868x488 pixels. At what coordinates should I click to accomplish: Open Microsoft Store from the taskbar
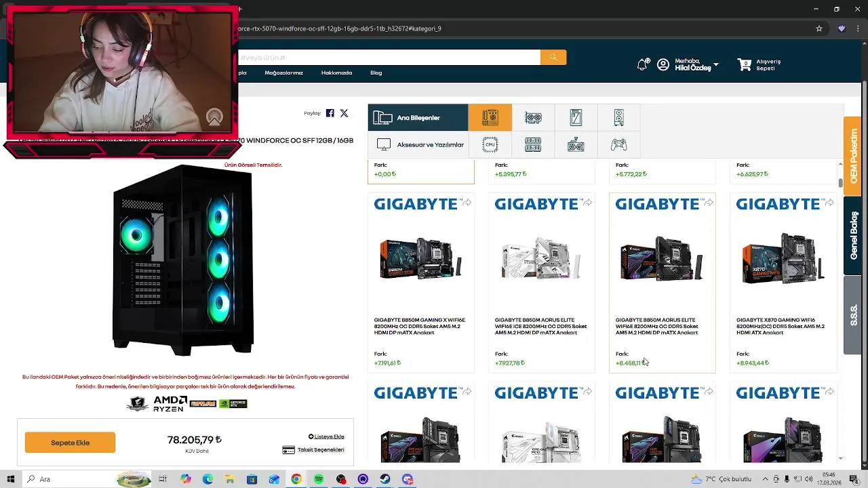pos(252,479)
